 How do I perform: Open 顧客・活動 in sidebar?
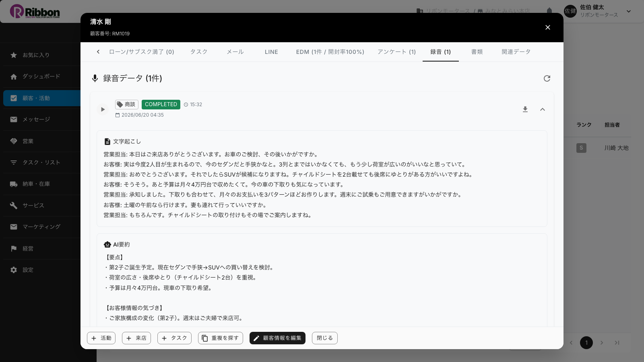tap(42, 98)
